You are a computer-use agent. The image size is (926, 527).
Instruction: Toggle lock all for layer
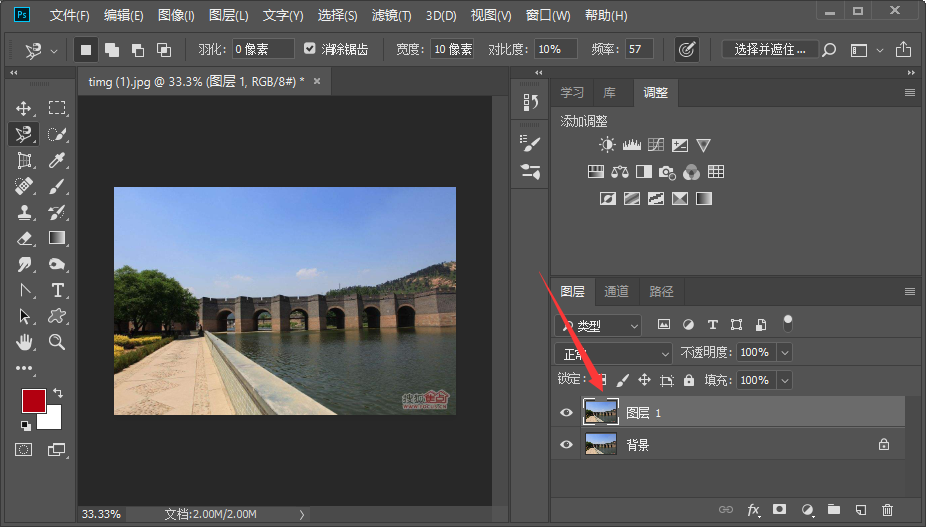click(689, 380)
